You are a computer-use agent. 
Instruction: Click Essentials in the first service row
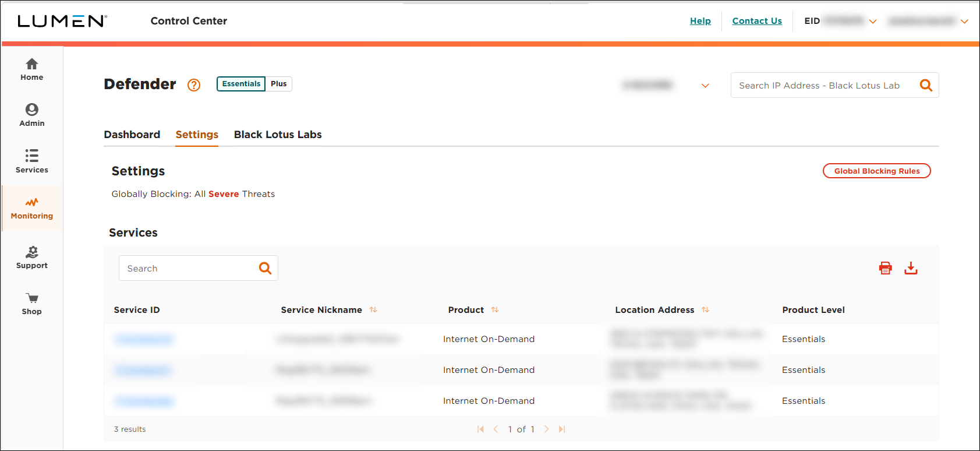(x=804, y=339)
